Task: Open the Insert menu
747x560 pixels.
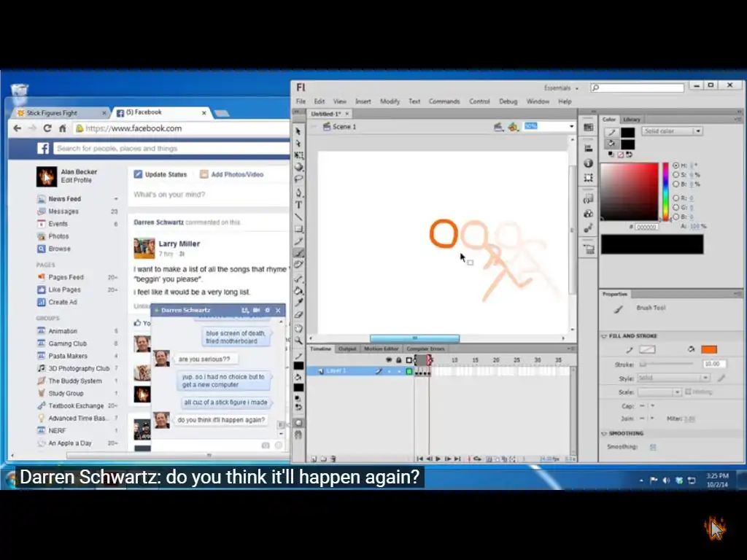Action: tap(363, 101)
